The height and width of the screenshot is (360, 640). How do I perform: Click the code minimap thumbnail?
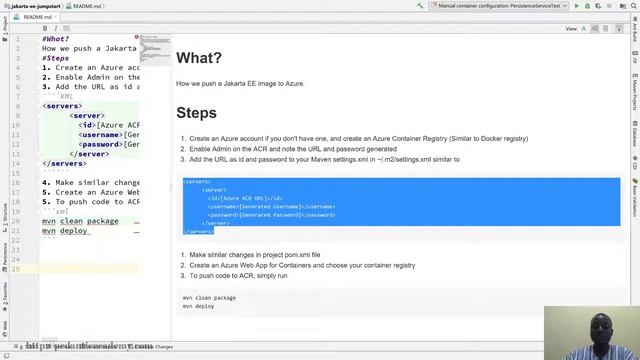pyautogui.click(x=156, y=50)
